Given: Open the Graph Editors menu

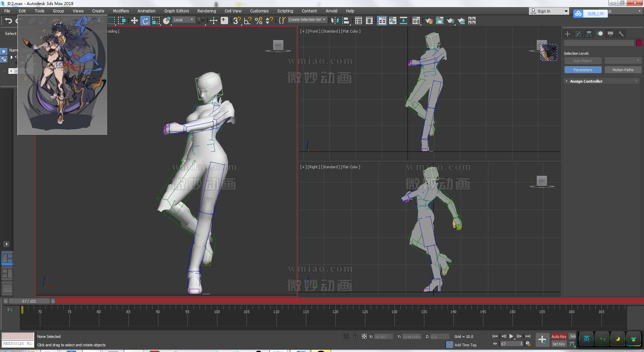Looking at the screenshot, I should pyautogui.click(x=176, y=11).
